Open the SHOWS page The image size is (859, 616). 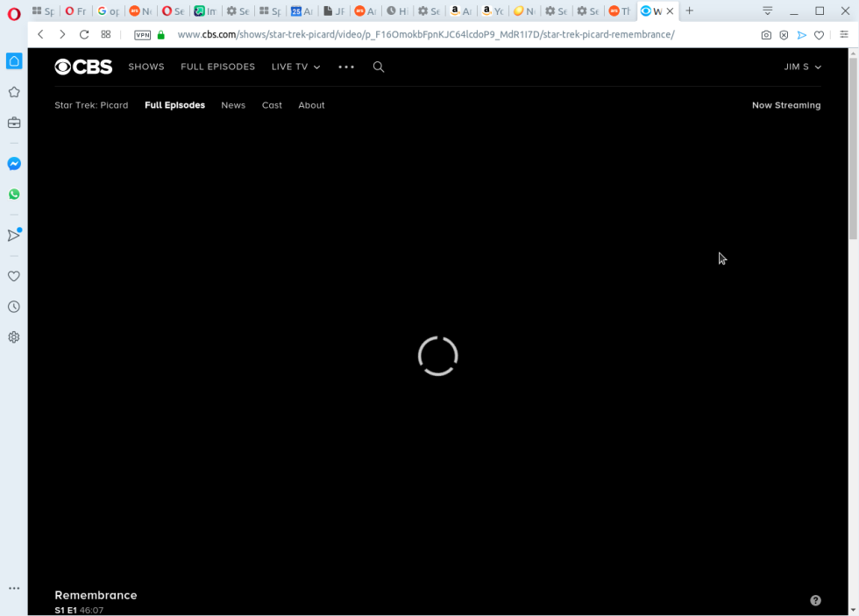coord(146,67)
